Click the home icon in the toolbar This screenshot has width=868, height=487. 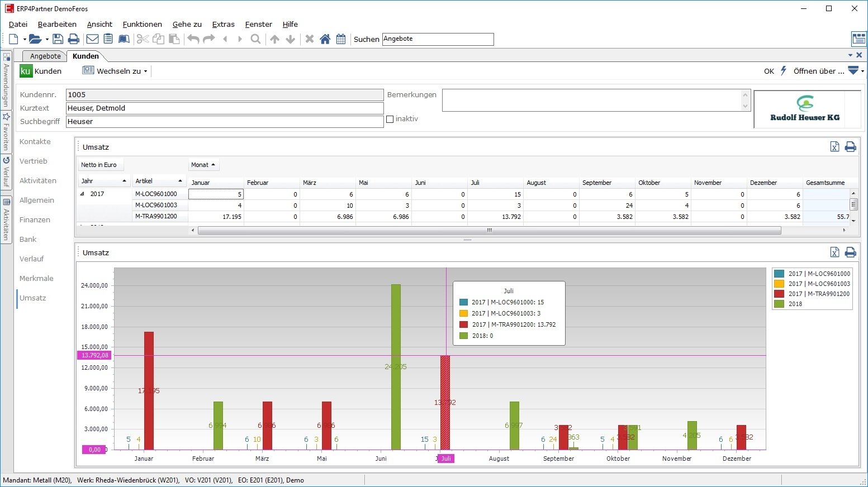pos(325,39)
